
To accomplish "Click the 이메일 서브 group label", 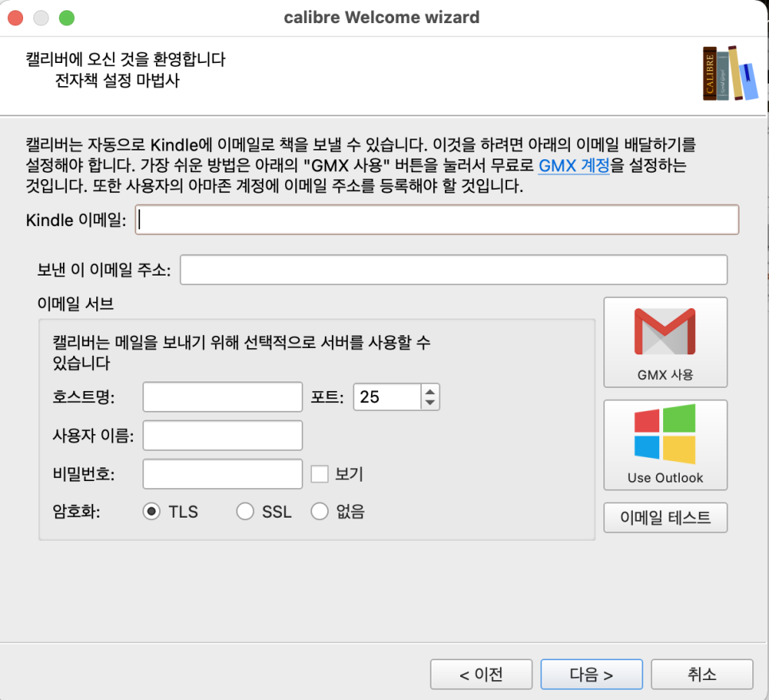I will pos(76,303).
